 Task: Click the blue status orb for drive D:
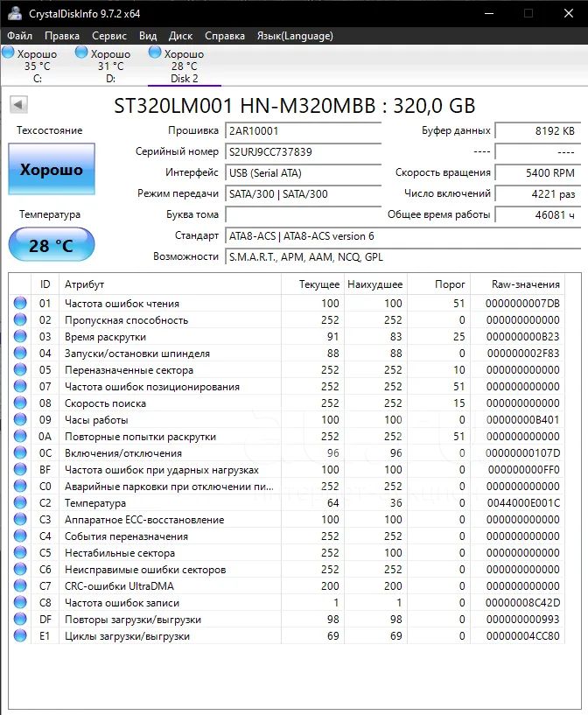[x=81, y=53]
